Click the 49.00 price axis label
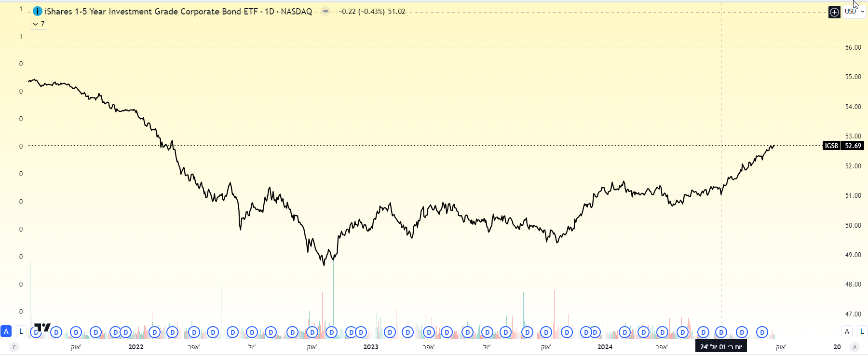The image size is (868, 356). click(x=853, y=255)
